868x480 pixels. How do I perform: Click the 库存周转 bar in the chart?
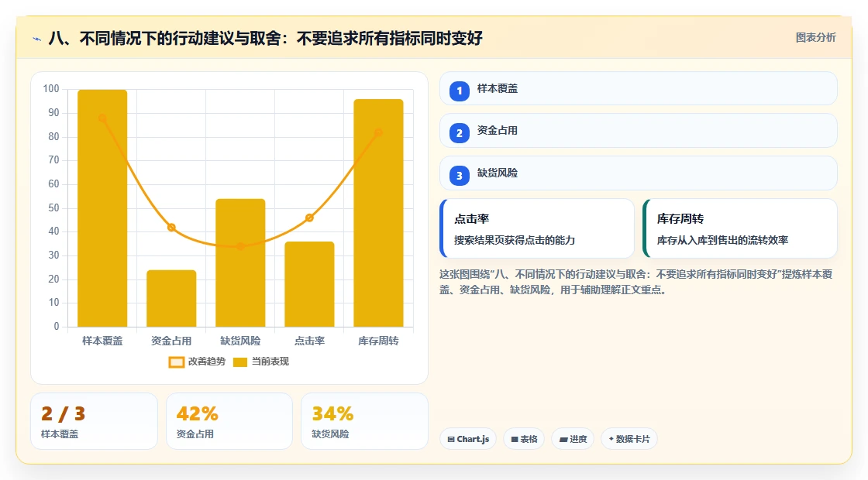point(379,213)
